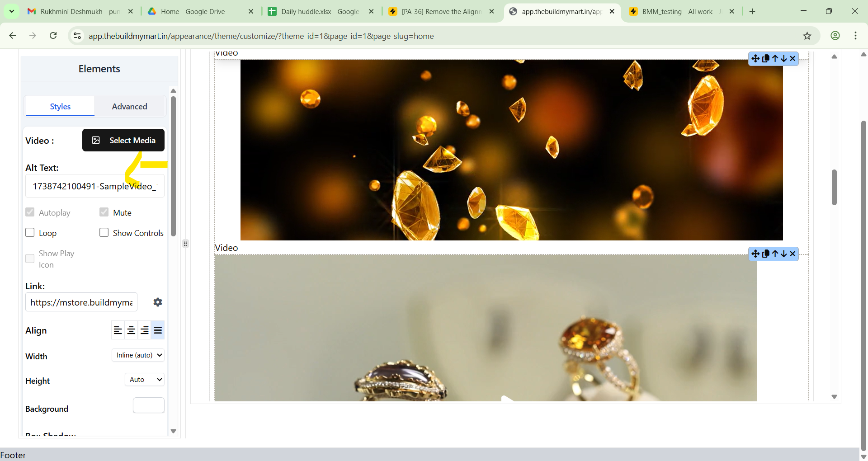Click the Alt Text input field
Image resolution: width=868 pixels, height=461 pixels.
click(95, 186)
